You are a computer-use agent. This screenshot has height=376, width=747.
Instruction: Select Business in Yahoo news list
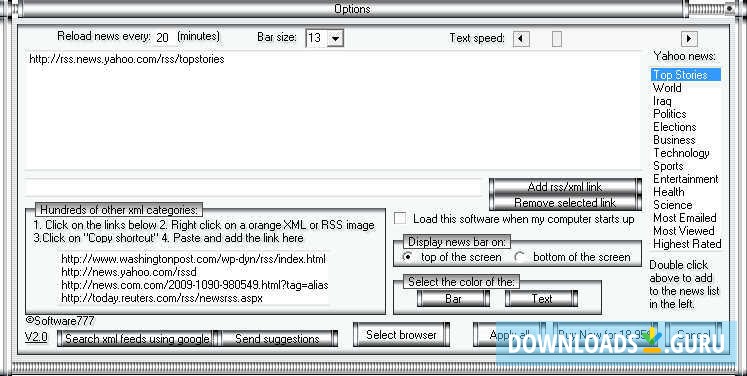[x=685, y=140]
